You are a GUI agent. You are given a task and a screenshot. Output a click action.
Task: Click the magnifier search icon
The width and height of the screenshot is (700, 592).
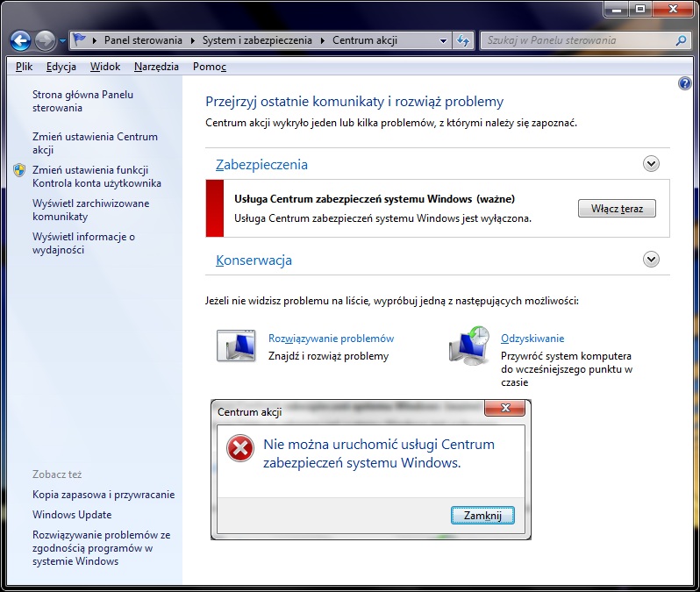point(682,40)
